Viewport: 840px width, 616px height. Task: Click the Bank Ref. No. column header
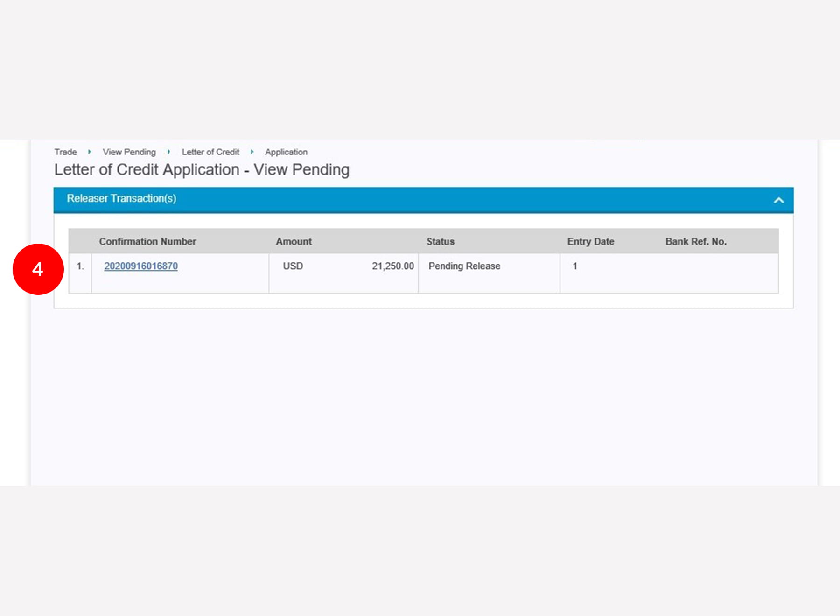pos(695,242)
